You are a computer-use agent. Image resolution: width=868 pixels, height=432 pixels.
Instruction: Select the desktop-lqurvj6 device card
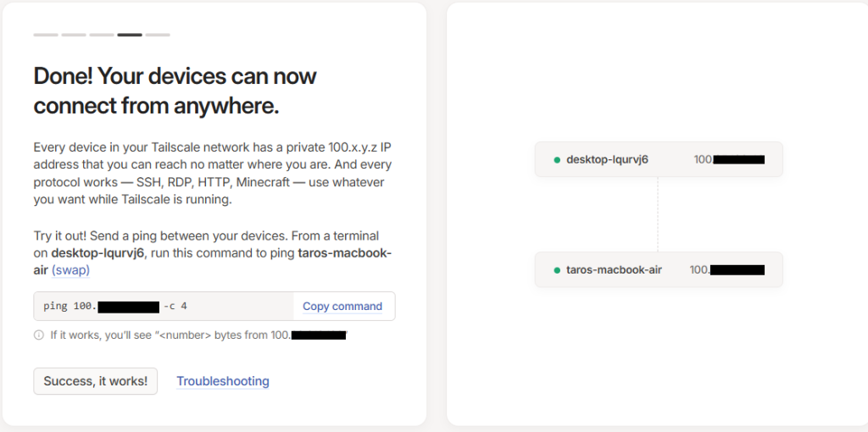[x=659, y=159]
